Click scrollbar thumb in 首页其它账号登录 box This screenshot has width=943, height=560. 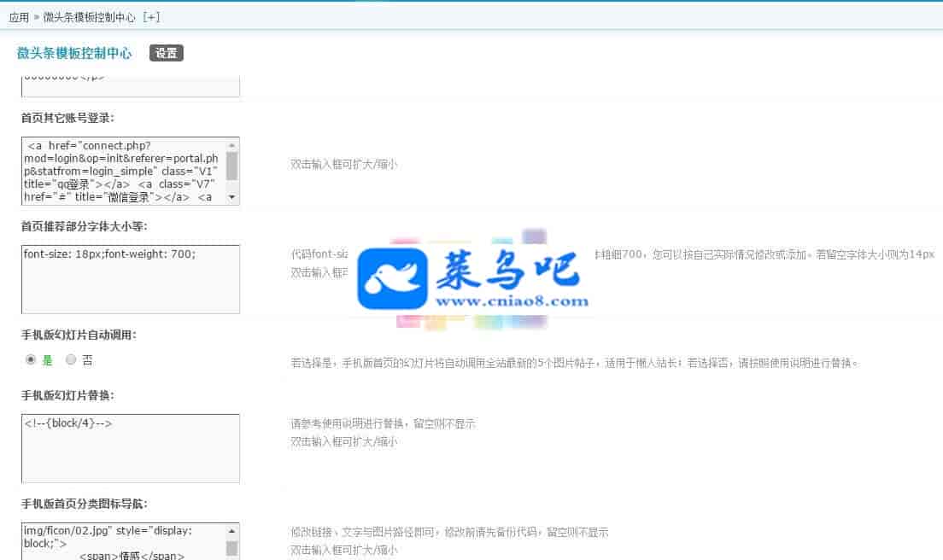tap(231, 166)
